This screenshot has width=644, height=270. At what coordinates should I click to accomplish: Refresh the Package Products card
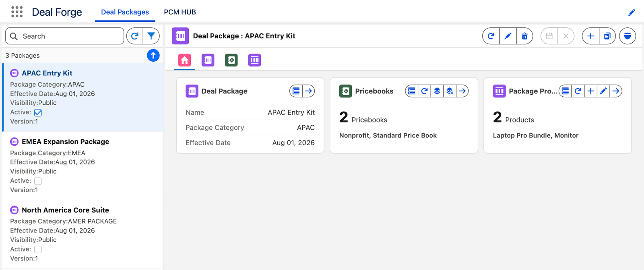578,91
